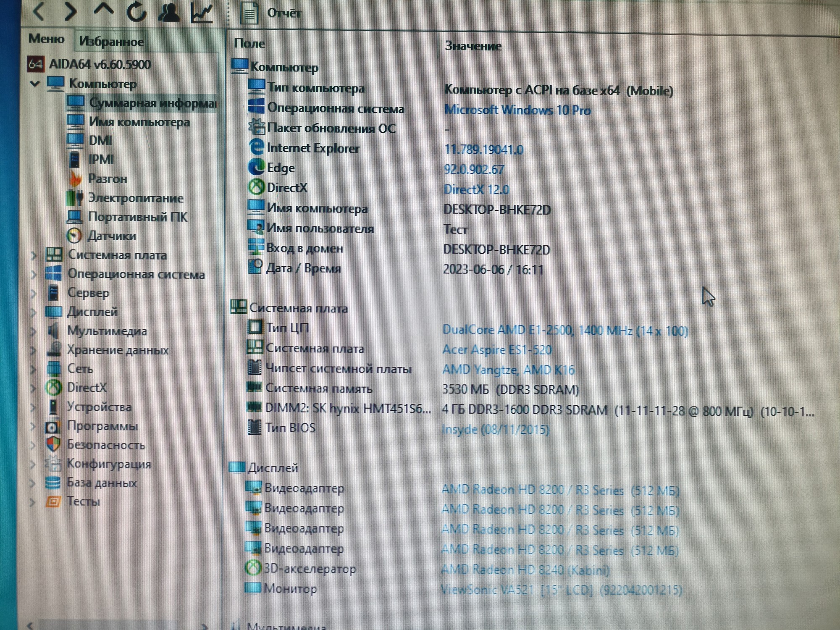This screenshot has width=840, height=630.
Task: Switch to the Избранное tab
Action: point(111,41)
